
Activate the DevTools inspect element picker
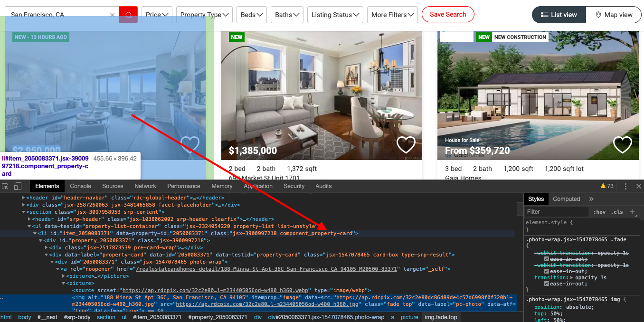point(5,186)
